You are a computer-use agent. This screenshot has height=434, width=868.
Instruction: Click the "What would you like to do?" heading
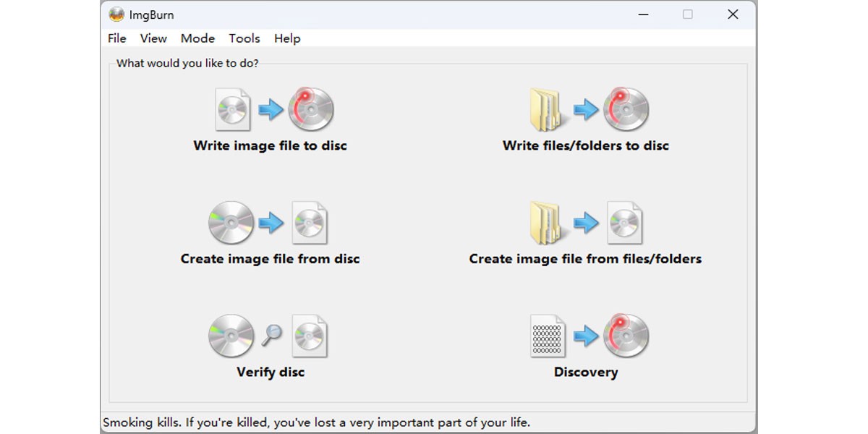187,63
